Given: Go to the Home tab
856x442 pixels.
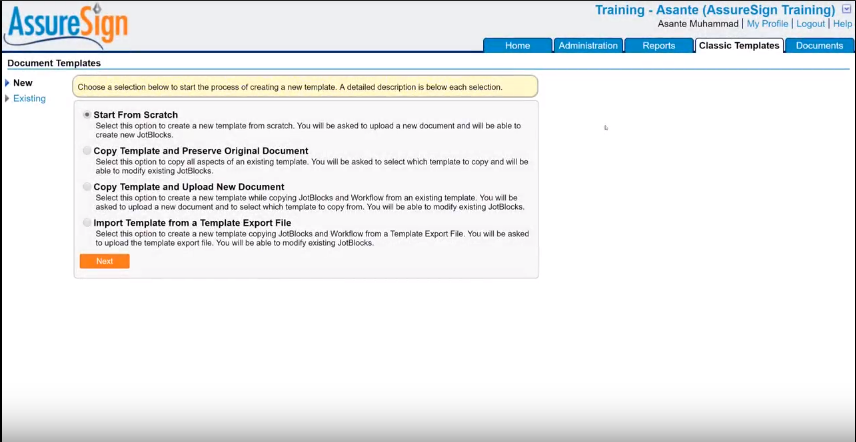Looking at the screenshot, I should click(x=517, y=45).
